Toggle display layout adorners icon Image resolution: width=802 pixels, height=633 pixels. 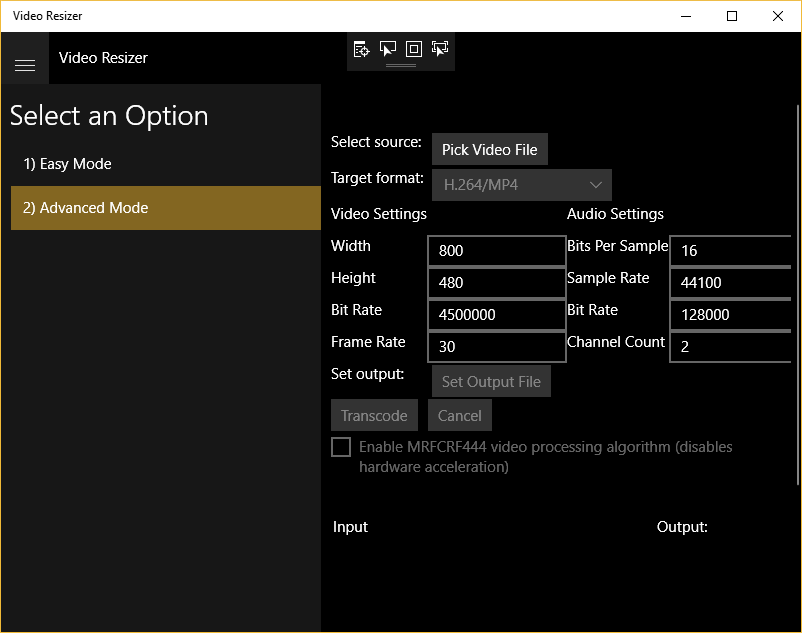[414, 49]
